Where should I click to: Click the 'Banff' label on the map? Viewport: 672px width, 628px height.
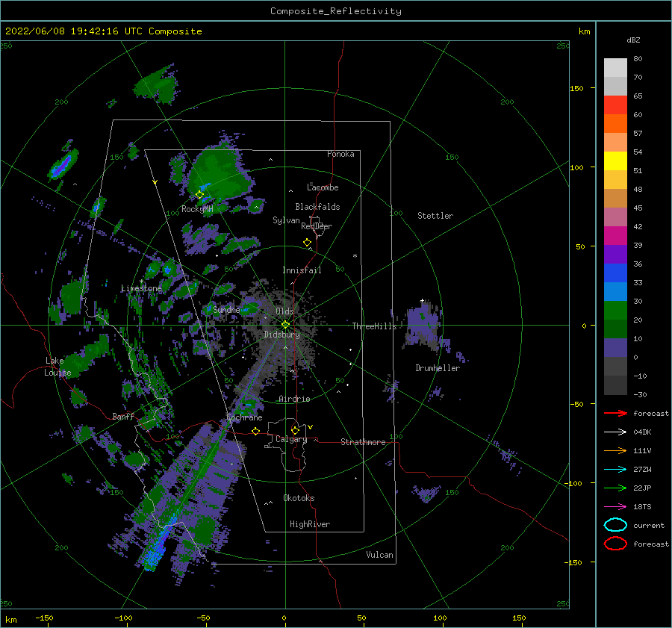pos(123,416)
